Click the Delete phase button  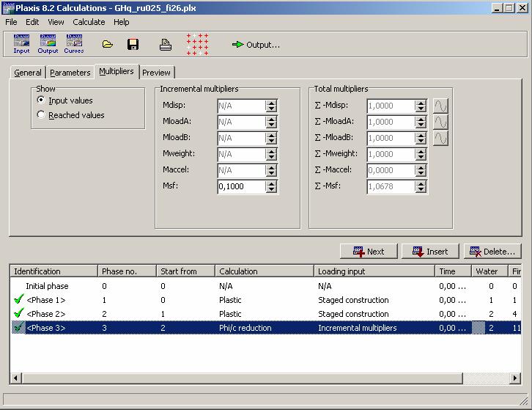pos(492,252)
